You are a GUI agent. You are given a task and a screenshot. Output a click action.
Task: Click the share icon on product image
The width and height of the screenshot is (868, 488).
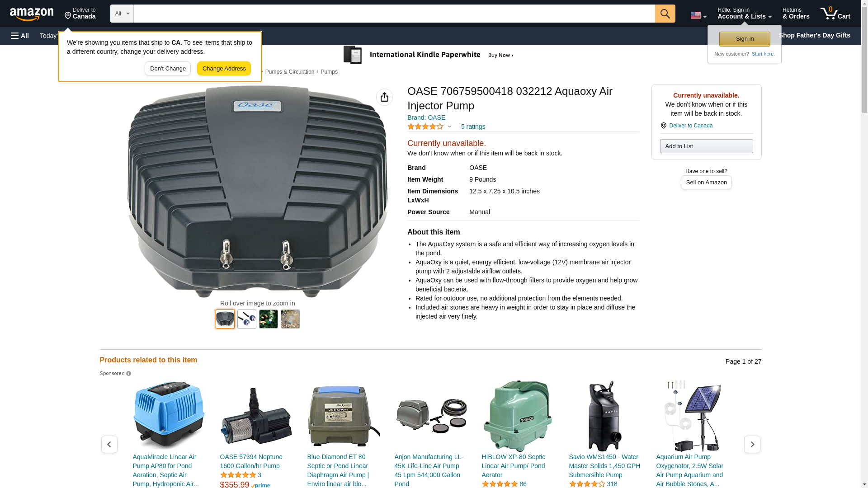pyautogui.click(x=384, y=97)
